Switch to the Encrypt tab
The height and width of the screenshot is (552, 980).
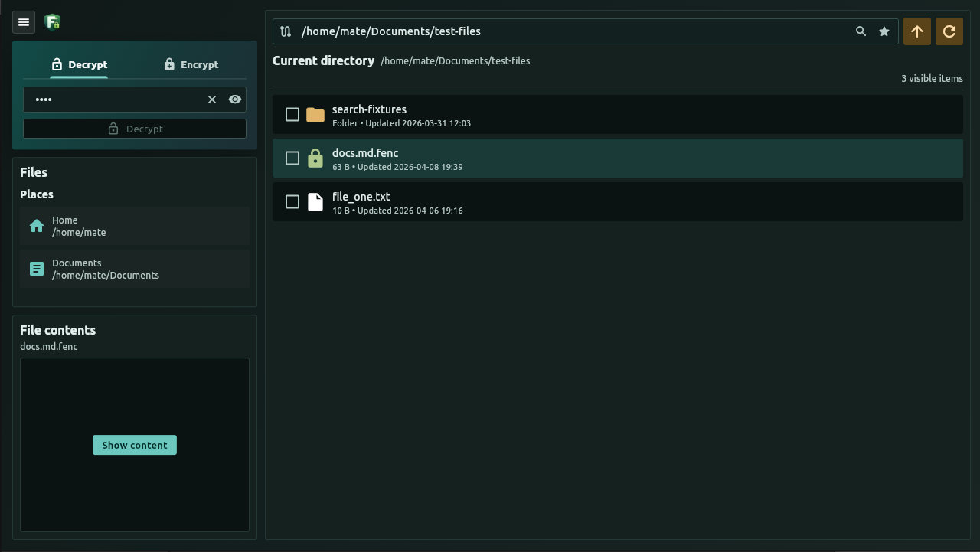tap(191, 64)
